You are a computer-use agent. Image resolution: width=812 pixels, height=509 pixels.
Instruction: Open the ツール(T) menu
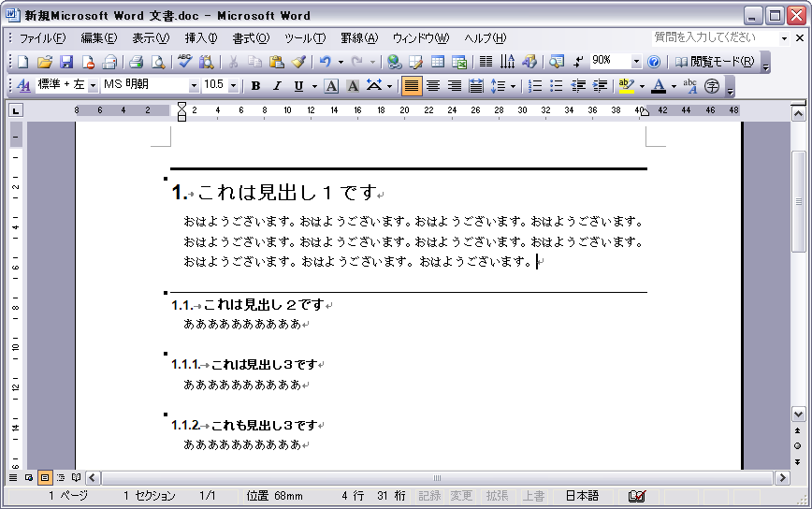[305, 38]
